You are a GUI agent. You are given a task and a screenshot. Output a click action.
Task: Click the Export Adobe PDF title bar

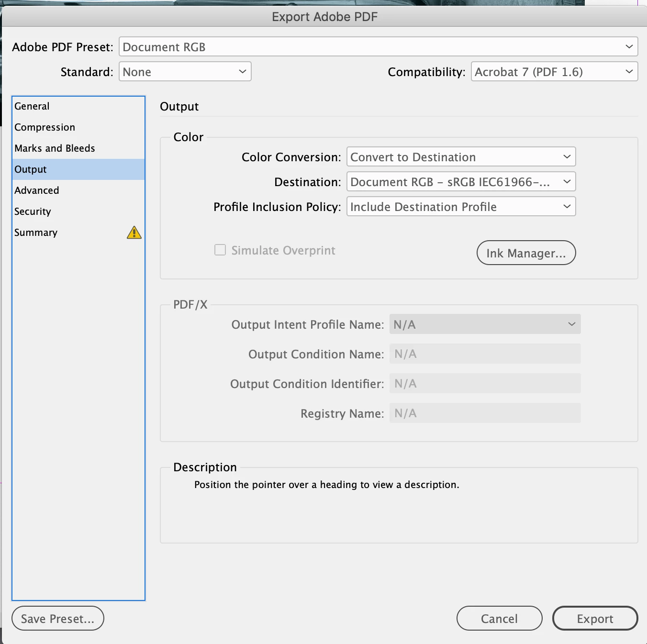324,17
